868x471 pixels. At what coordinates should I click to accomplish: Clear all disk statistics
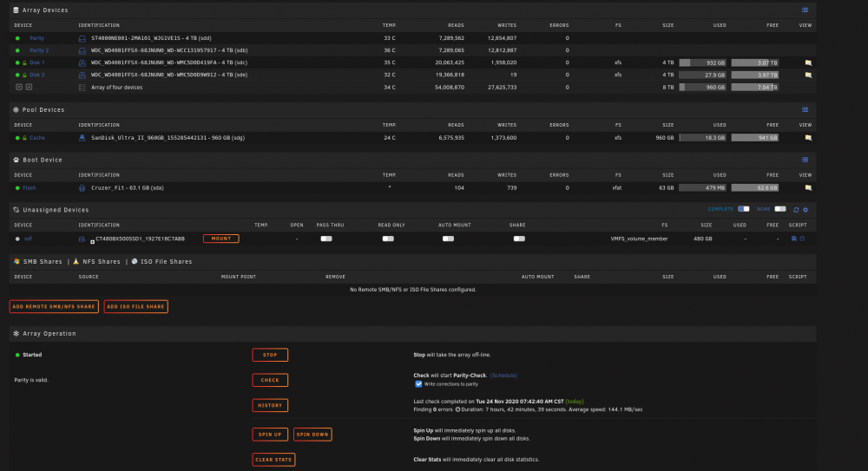(x=273, y=460)
